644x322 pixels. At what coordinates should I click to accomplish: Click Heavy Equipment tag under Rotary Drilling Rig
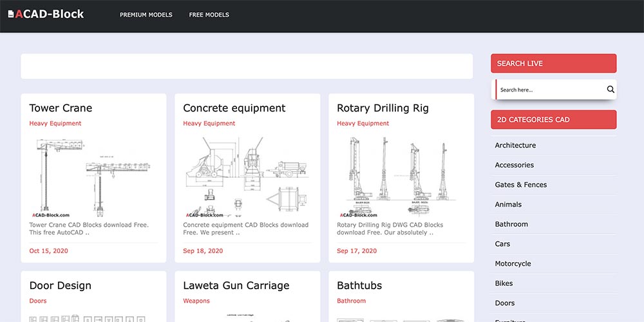tap(363, 123)
